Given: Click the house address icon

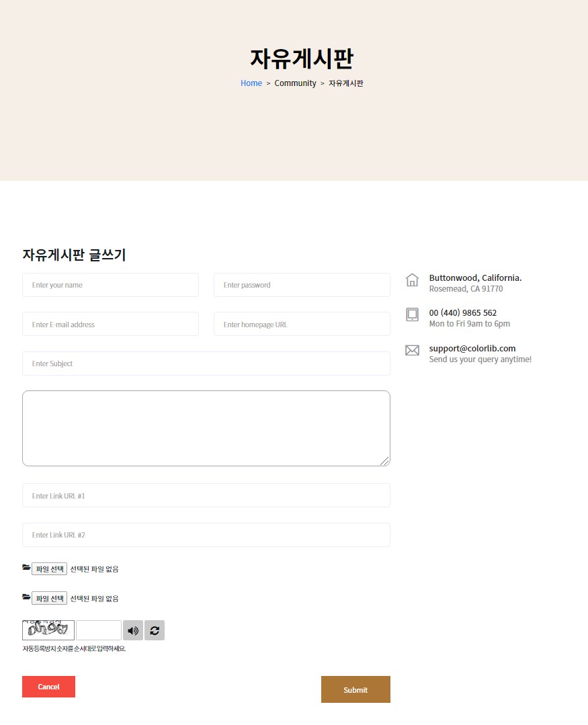Looking at the screenshot, I should (x=412, y=280).
